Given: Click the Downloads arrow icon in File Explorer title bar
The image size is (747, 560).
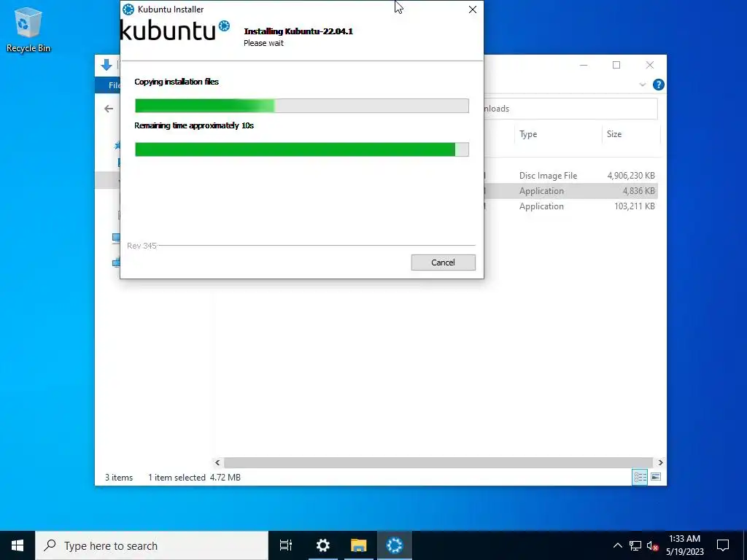Looking at the screenshot, I should [107, 65].
